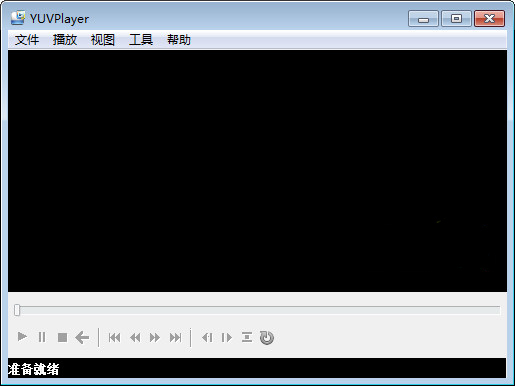Click the Play button in toolbar
The height and width of the screenshot is (386, 515).
[x=22, y=337]
